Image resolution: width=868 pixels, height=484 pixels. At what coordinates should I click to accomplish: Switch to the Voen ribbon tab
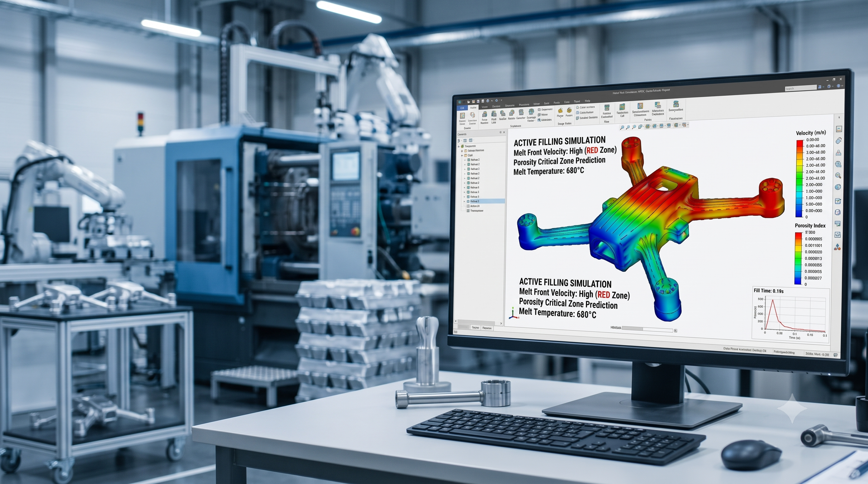[x=485, y=107]
